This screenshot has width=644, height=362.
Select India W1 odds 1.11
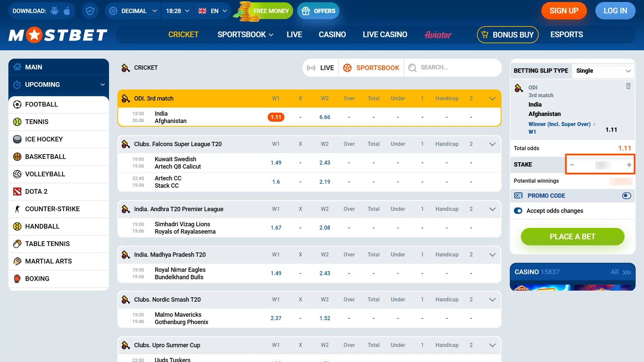tap(276, 117)
